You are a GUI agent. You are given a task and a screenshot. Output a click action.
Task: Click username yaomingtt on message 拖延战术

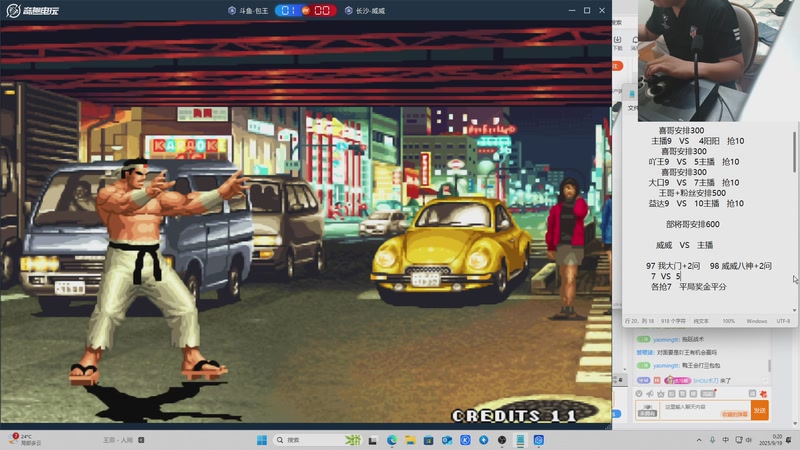point(666,339)
